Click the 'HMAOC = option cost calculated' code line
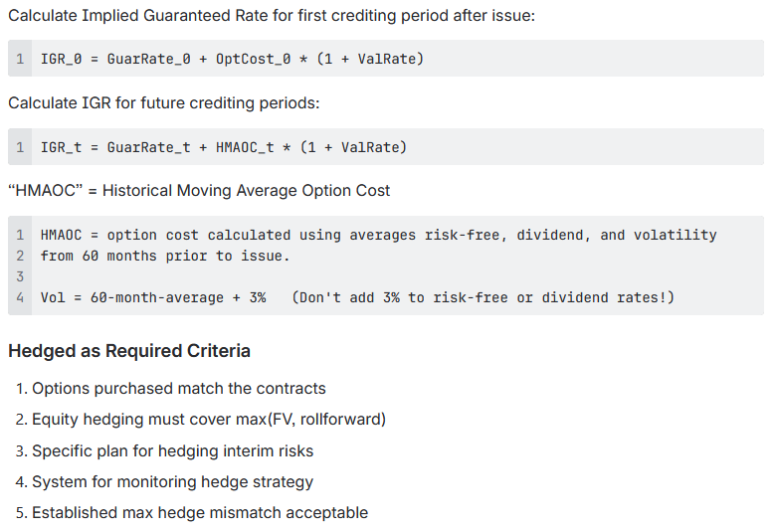The width and height of the screenshot is (774, 532). click(x=378, y=235)
